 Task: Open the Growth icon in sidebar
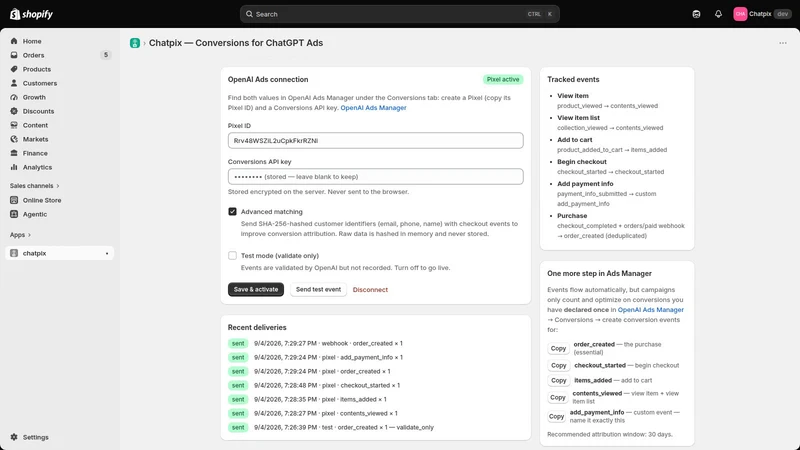click(14, 97)
